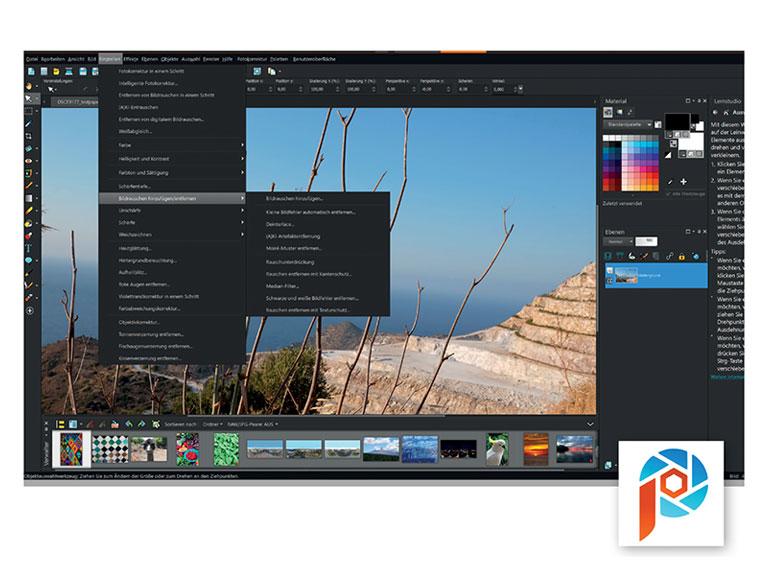Select the cyan Preset Shape tool

(x=29, y=260)
